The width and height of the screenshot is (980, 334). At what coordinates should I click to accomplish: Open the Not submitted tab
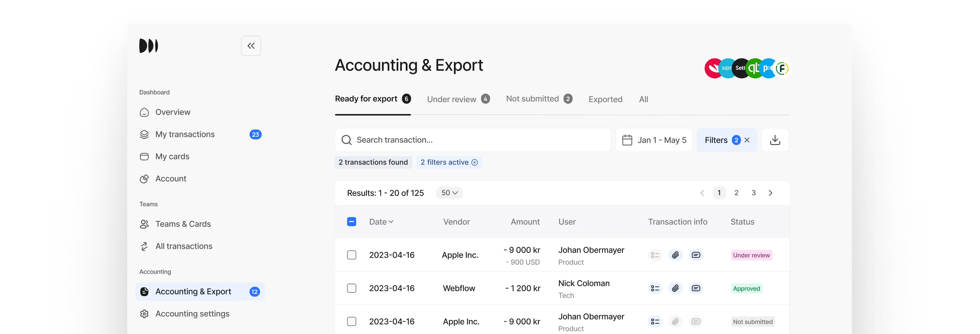[x=532, y=99]
